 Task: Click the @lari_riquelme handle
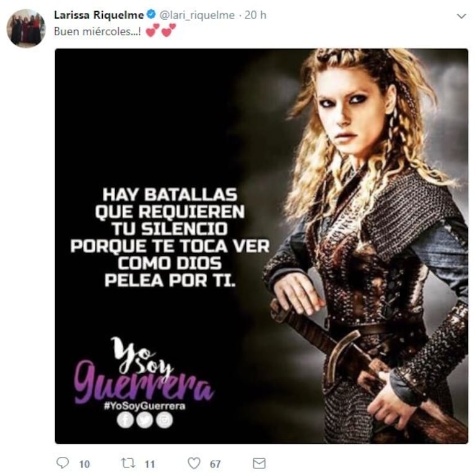[x=197, y=15]
